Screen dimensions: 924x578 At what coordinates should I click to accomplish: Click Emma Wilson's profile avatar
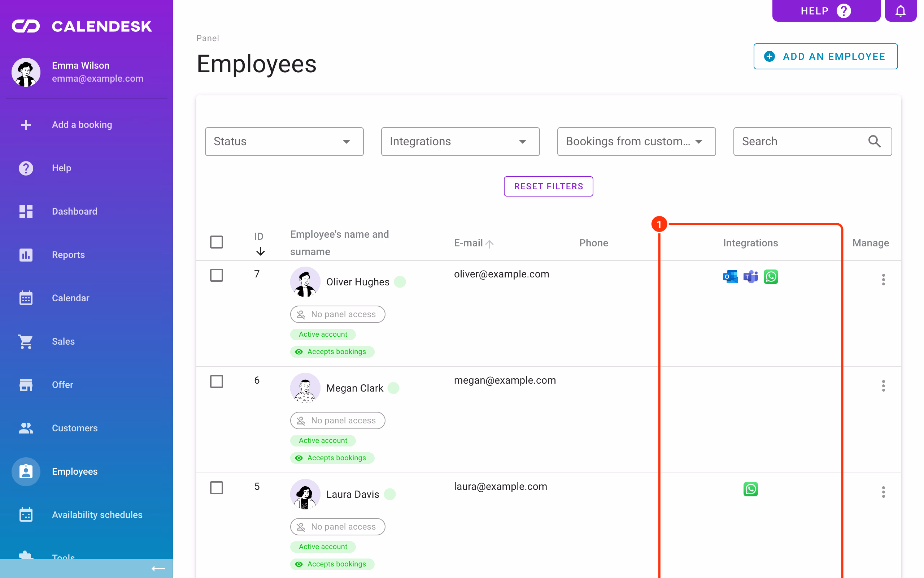pyautogui.click(x=26, y=72)
